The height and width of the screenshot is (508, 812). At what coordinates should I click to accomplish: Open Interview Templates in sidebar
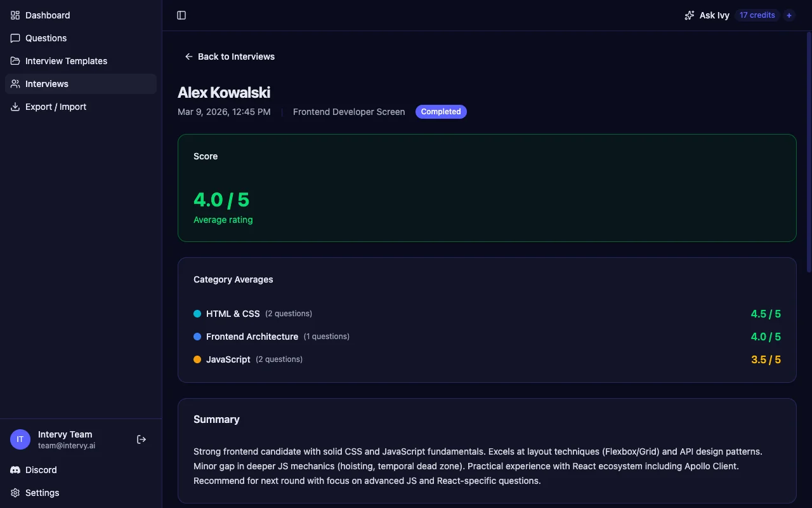pos(66,61)
